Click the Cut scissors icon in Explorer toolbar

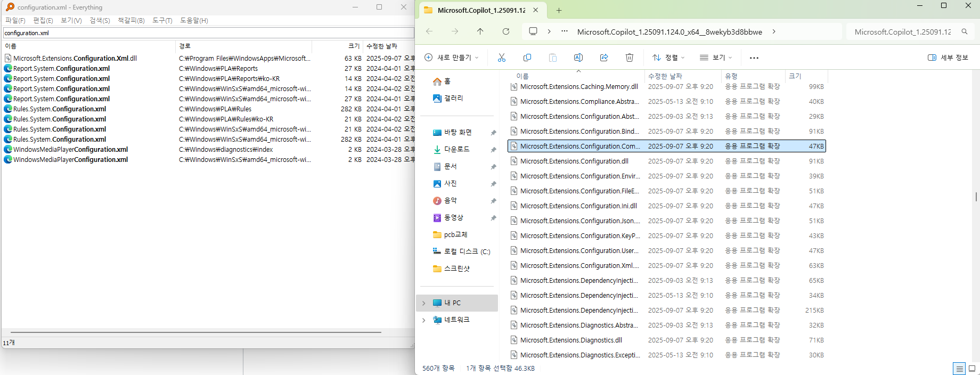pos(501,58)
